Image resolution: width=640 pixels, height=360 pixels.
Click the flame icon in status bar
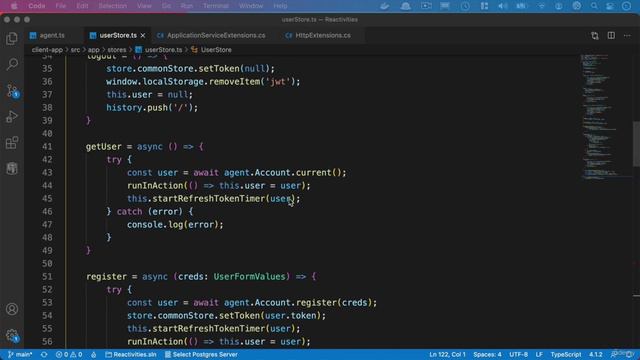[x=94, y=354]
